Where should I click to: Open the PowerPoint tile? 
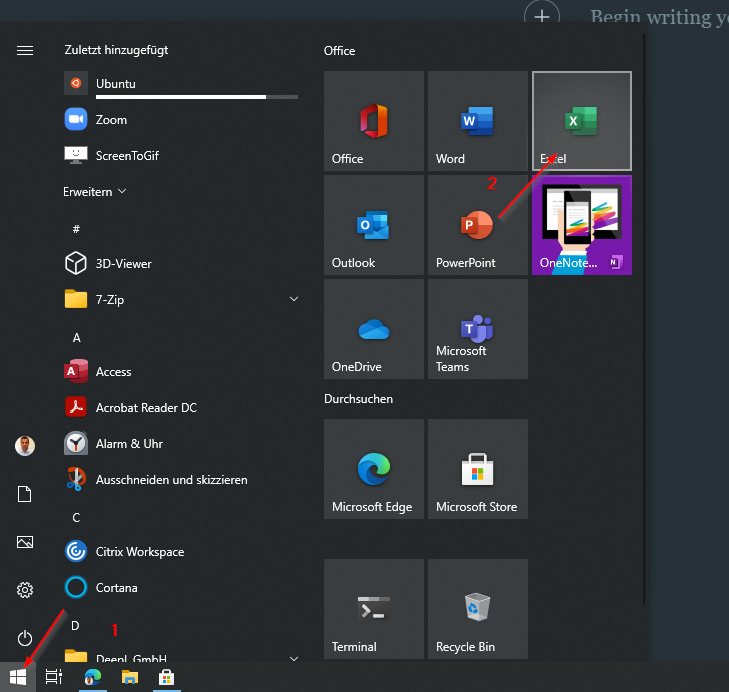click(477, 226)
